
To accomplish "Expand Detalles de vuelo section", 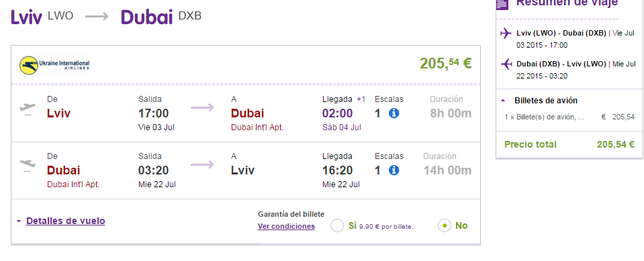I will tap(19, 221).
